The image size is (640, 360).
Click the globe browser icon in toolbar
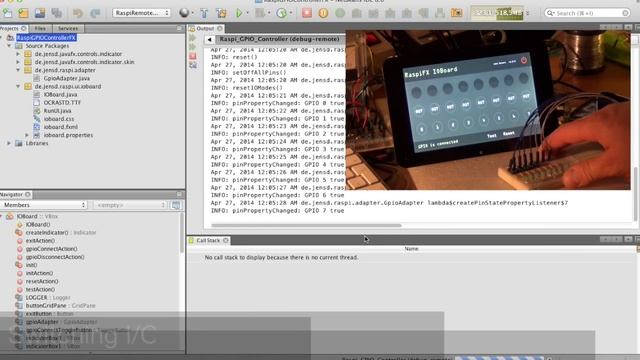184,13
